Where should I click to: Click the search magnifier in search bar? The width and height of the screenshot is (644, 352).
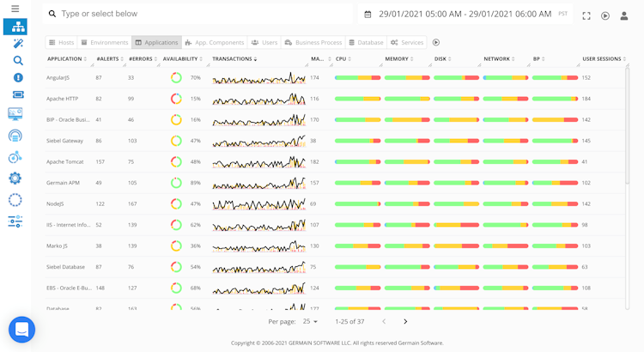(x=52, y=14)
